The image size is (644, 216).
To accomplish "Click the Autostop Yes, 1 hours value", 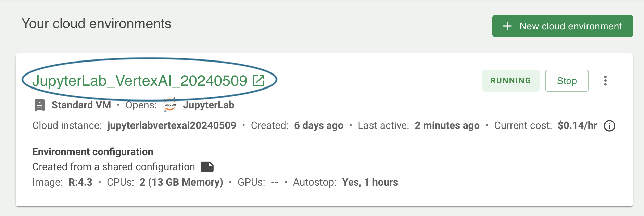I will click(370, 182).
